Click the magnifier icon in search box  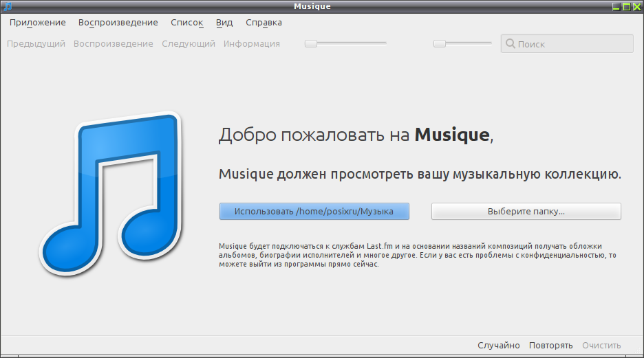(510, 43)
